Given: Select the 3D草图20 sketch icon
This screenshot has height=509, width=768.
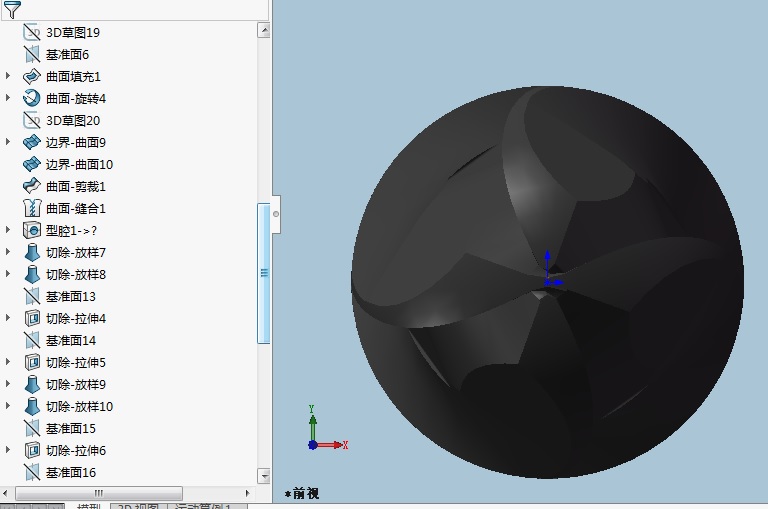Looking at the screenshot, I should tap(32, 121).
